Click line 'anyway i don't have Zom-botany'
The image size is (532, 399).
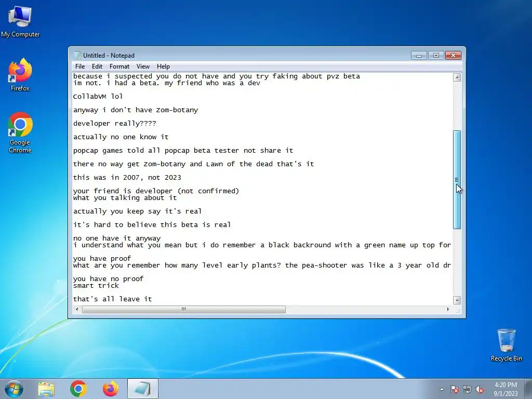pos(136,110)
